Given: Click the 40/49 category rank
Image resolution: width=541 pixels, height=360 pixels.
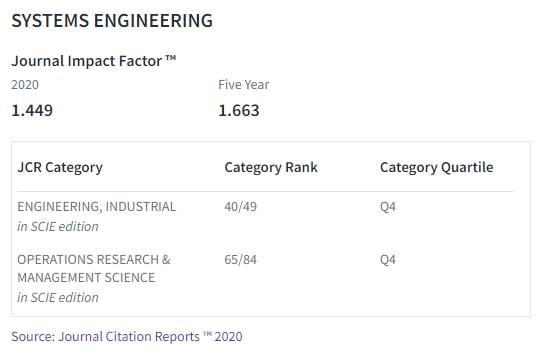Looking at the screenshot, I should 240,207.
